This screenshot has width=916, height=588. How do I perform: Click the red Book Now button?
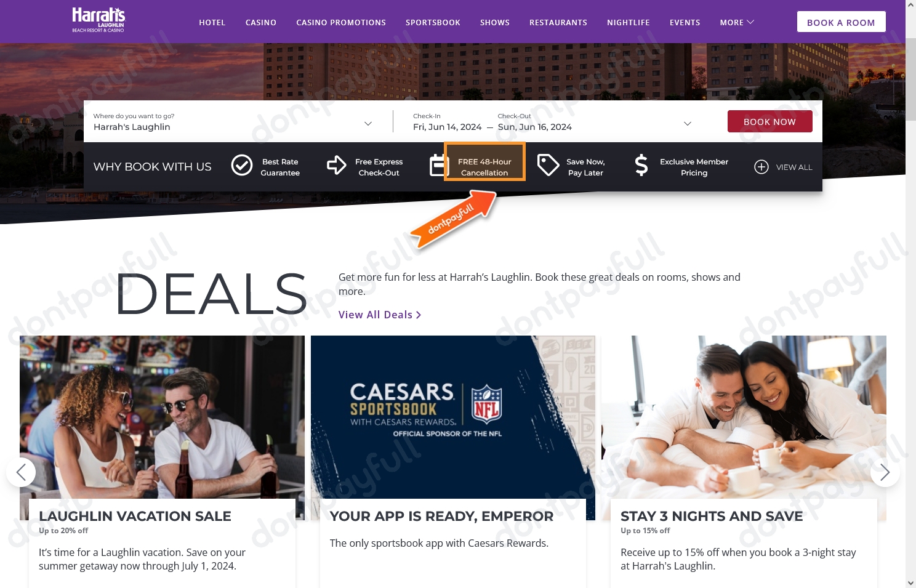click(769, 121)
